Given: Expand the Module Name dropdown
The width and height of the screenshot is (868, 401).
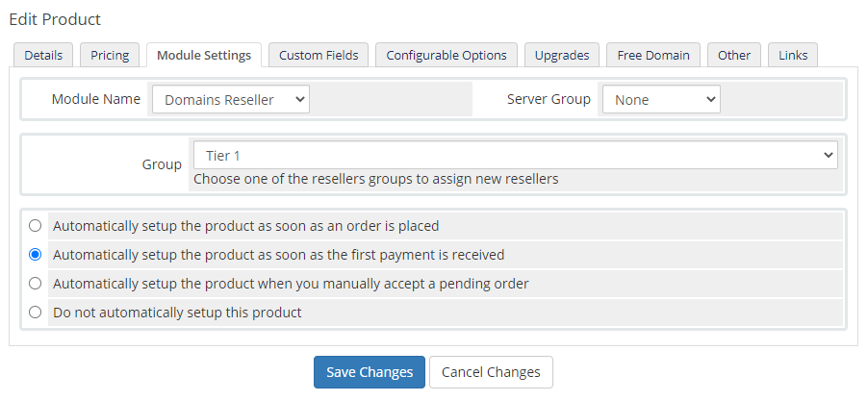Looking at the screenshot, I should pyautogui.click(x=231, y=99).
